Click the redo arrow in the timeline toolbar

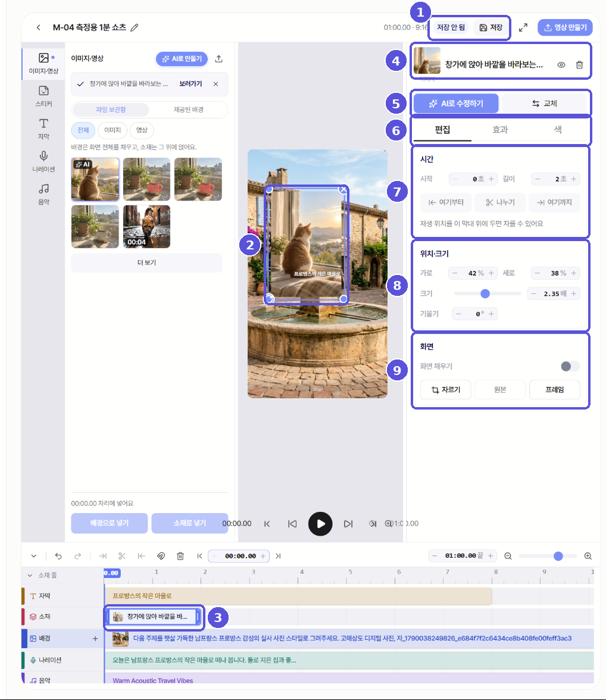pos(78,556)
